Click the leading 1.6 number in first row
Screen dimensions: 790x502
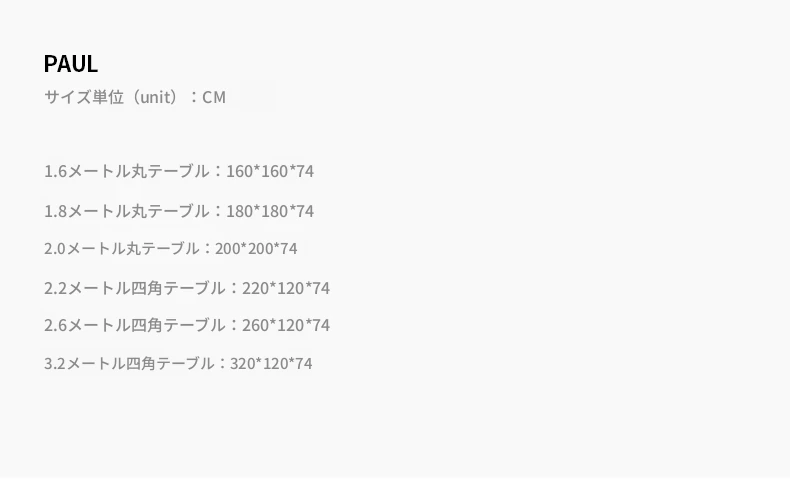tap(55, 171)
